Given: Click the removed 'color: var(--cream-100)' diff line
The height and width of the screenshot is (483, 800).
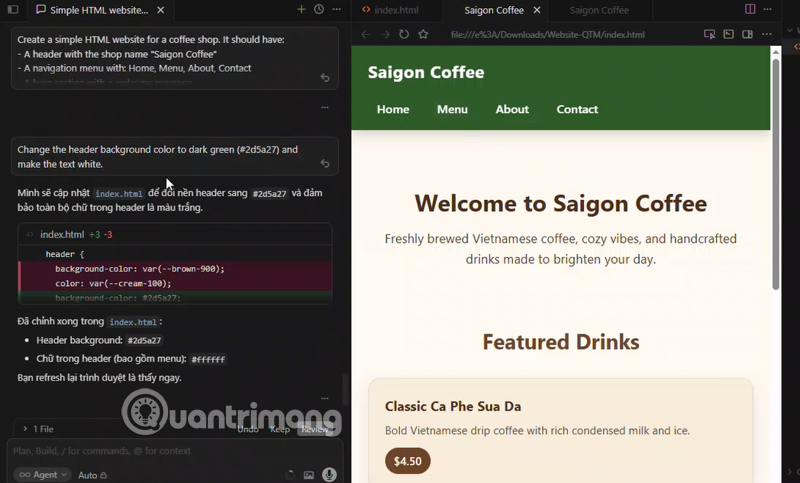Looking at the screenshot, I should pyautogui.click(x=176, y=284).
